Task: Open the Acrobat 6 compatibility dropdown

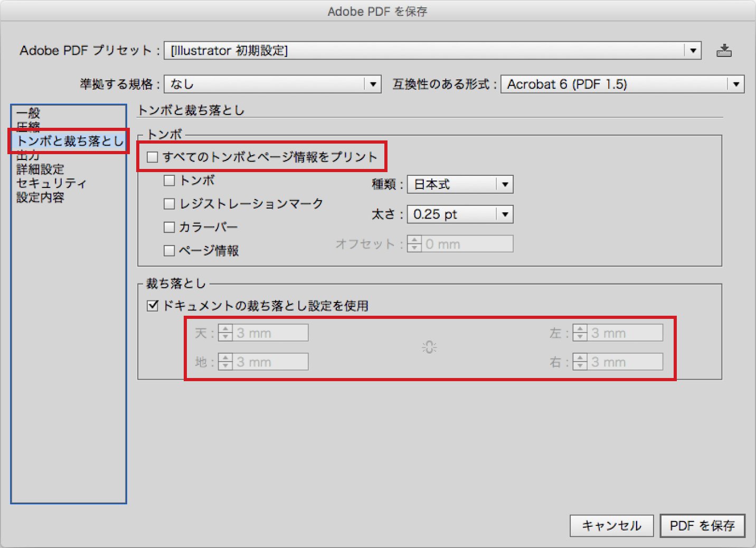Action: click(x=736, y=83)
